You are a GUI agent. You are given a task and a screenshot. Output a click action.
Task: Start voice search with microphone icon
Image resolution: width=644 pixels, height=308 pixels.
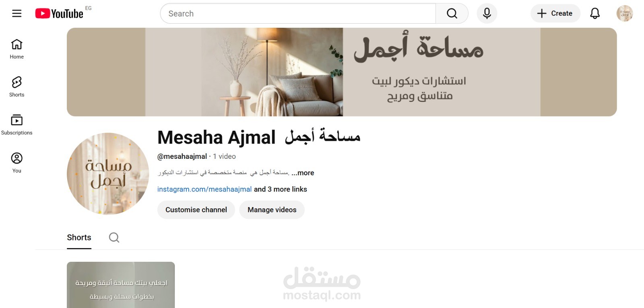[487, 14]
